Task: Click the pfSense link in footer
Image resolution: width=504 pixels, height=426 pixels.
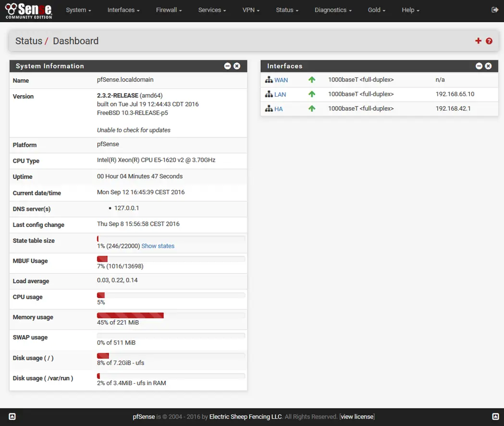Action: coord(144,417)
